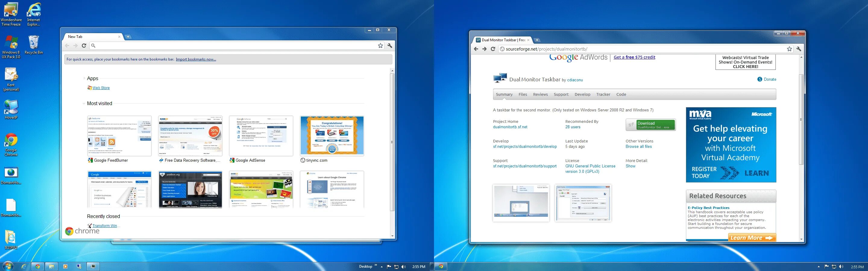Click the Microsoft Virtual Academy ad
868x271 pixels.
pos(731,145)
